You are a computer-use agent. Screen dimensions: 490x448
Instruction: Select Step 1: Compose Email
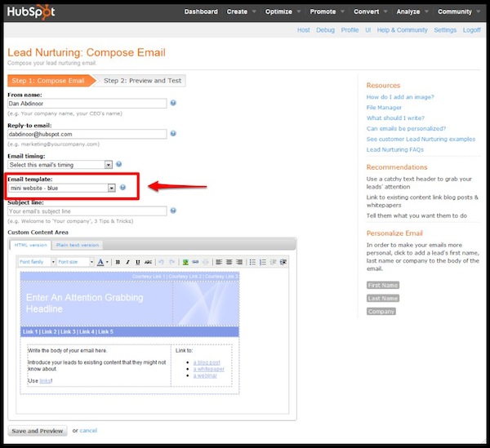(48, 81)
